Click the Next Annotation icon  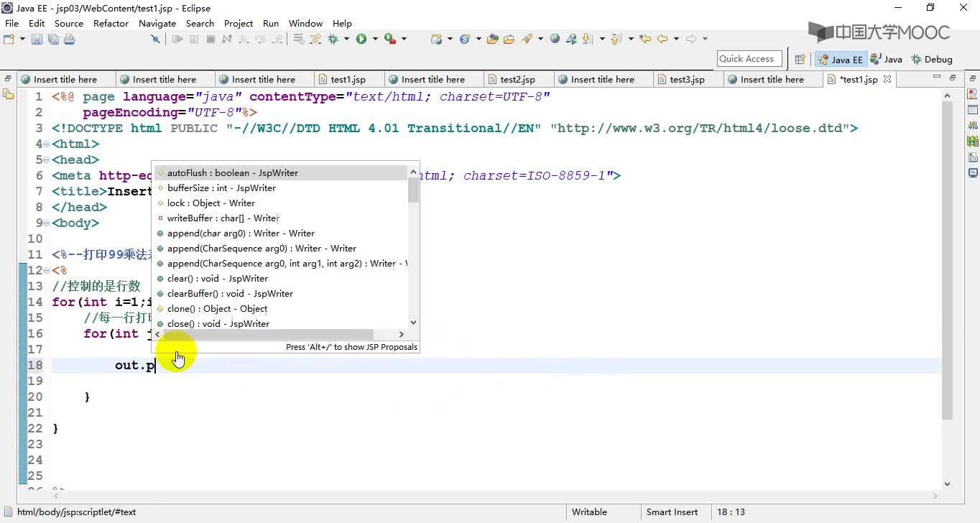(587, 39)
